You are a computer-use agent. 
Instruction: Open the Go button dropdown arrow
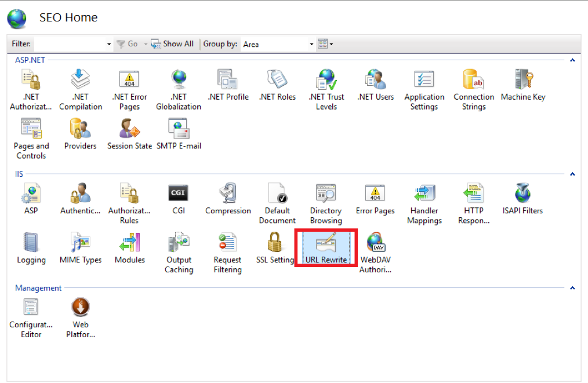tap(146, 44)
